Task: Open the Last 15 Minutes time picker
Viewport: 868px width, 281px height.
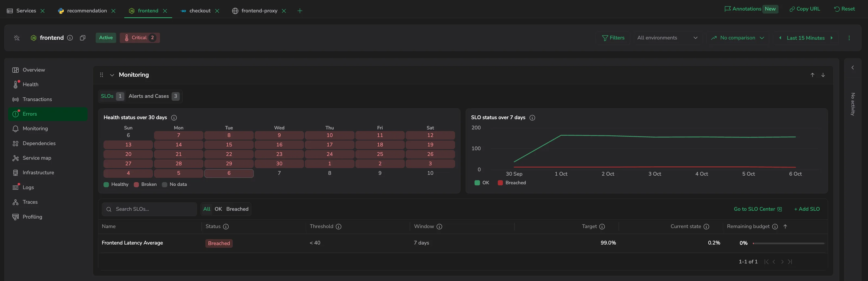Action: click(806, 38)
